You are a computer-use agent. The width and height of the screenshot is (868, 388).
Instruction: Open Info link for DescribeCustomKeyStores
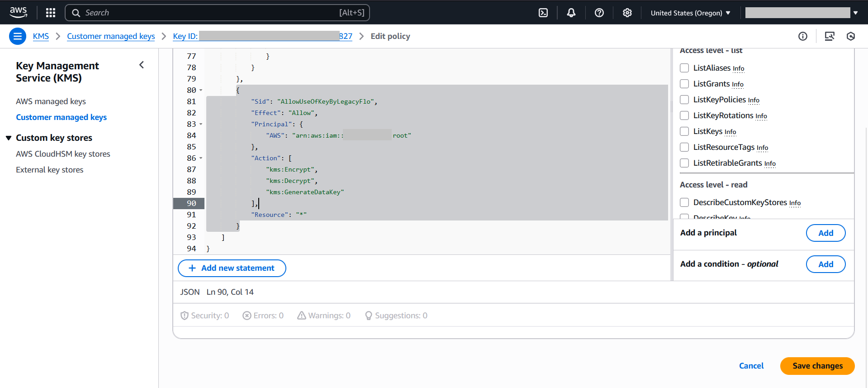tap(795, 203)
